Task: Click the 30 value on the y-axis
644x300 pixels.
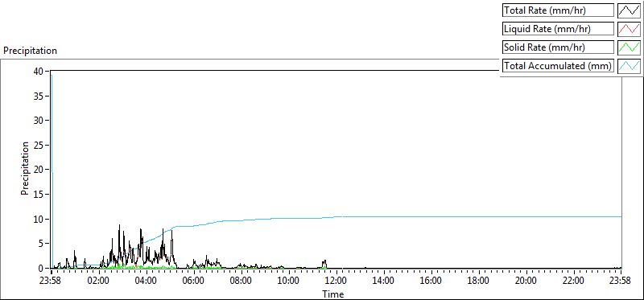Action: [38, 121]
